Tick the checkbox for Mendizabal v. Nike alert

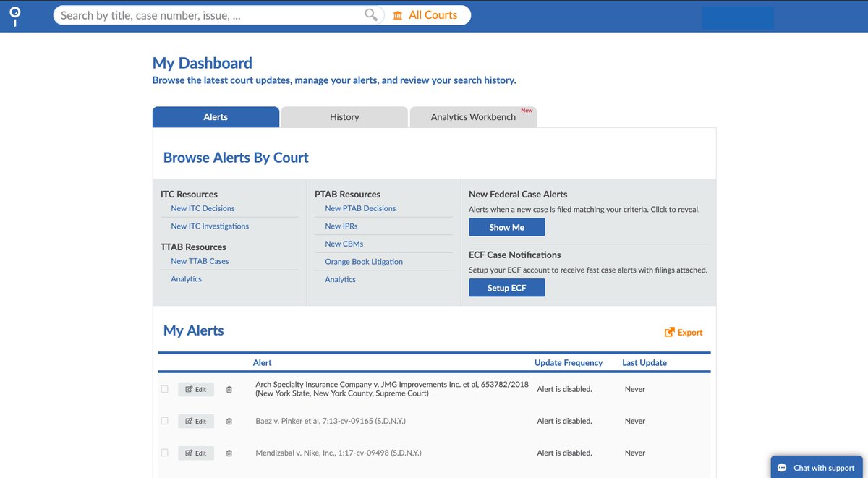164,453
